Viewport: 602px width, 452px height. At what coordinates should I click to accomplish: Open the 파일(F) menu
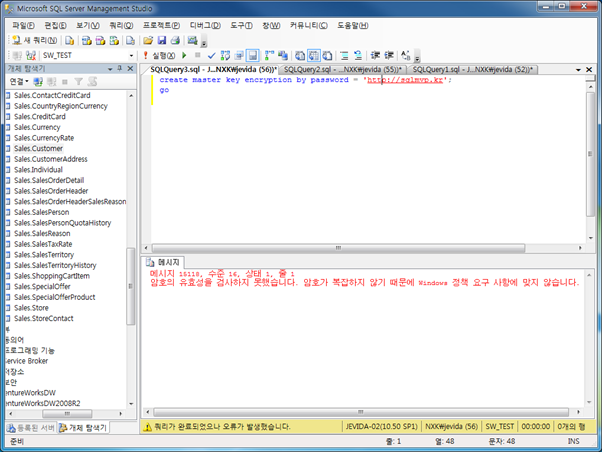point(23,25)
